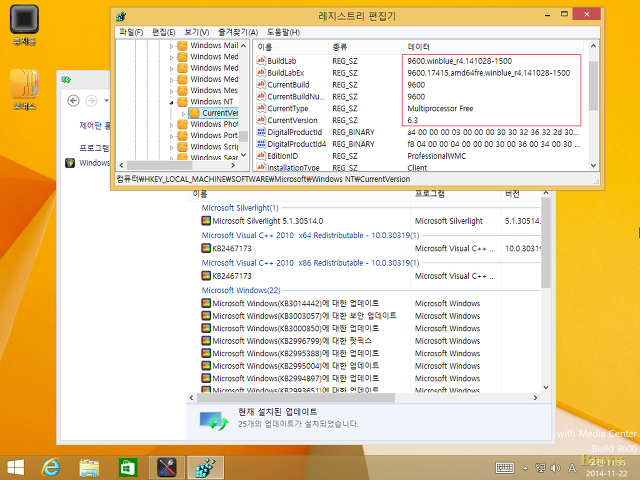The image size is (640, 480).
Task: Open the 편집(E) menu
Action: point(163,32)
